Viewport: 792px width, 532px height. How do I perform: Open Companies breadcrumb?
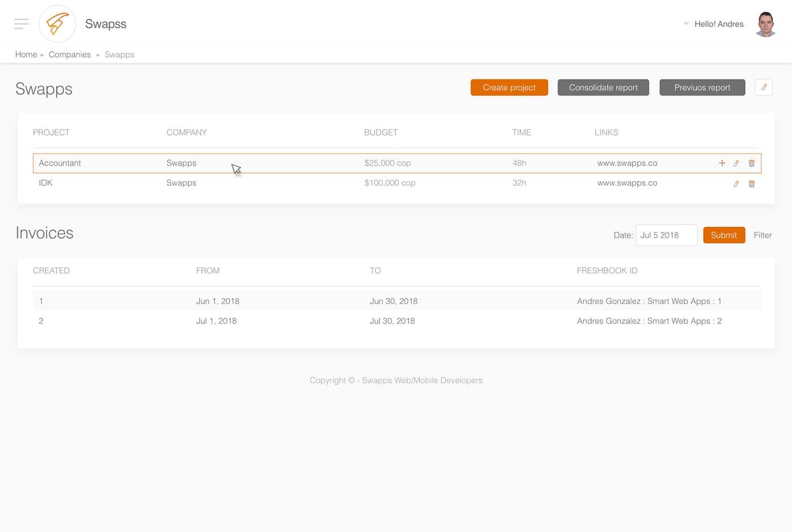70,54
